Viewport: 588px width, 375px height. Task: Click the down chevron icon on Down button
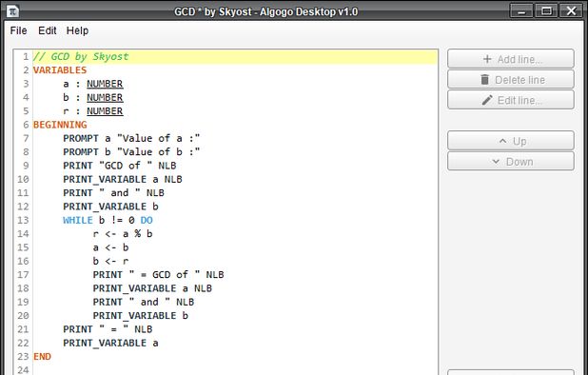496,162
